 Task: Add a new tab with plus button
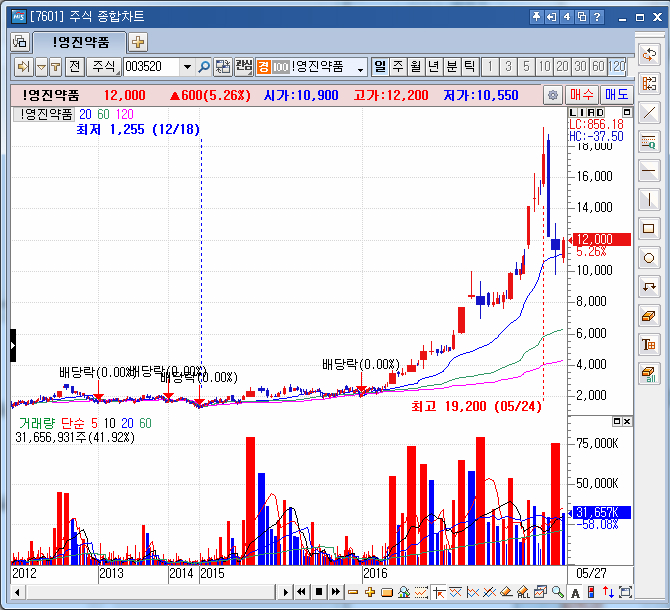click(x=138, y=42)
